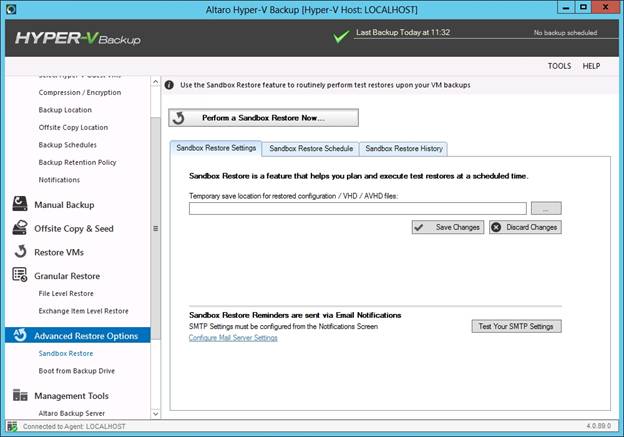Select Notifications in sidebar
This screenshot has height=437, width=624.
(59, 180)
